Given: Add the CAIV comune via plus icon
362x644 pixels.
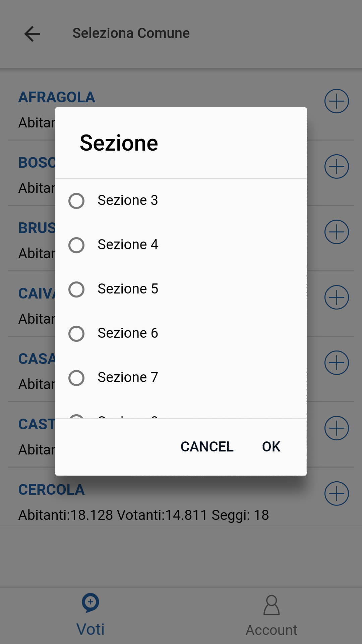Looking at the screenshot, I should 337,297.
